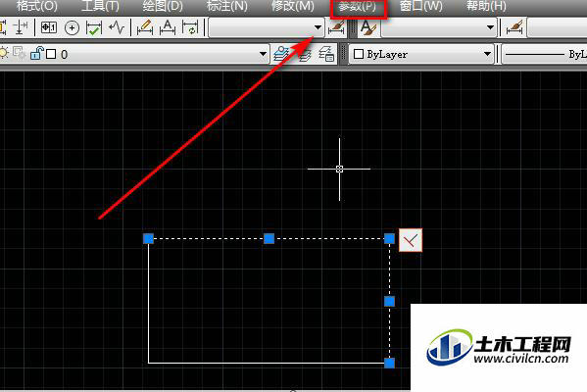Click the layer name "0" text

tap(64, 55)
